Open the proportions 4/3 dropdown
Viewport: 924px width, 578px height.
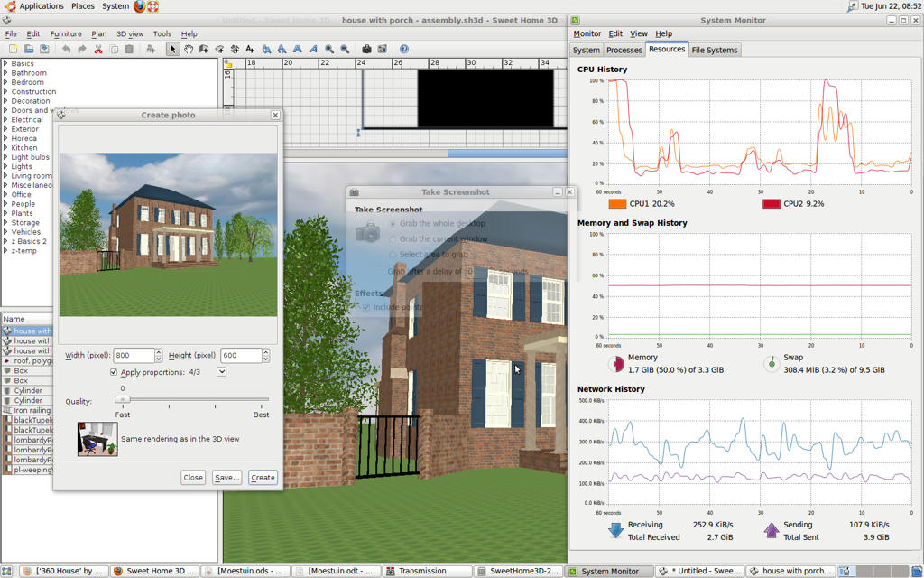222,371
